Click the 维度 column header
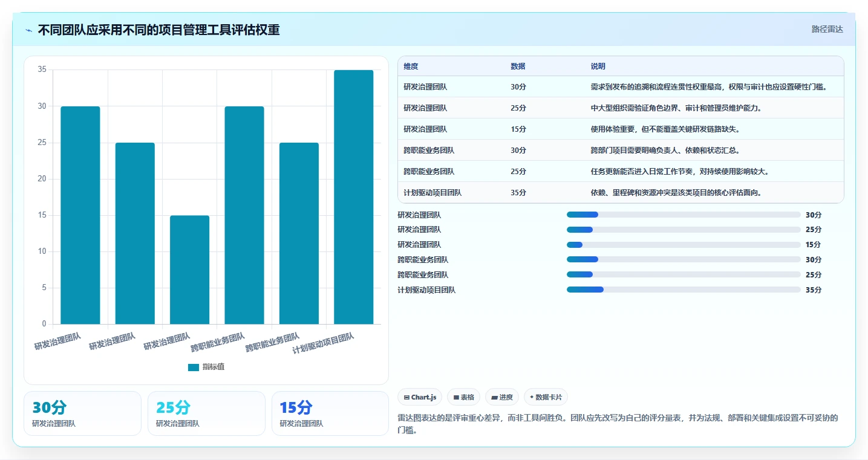The width and height of the screenshot is (868, 460). 411,66
